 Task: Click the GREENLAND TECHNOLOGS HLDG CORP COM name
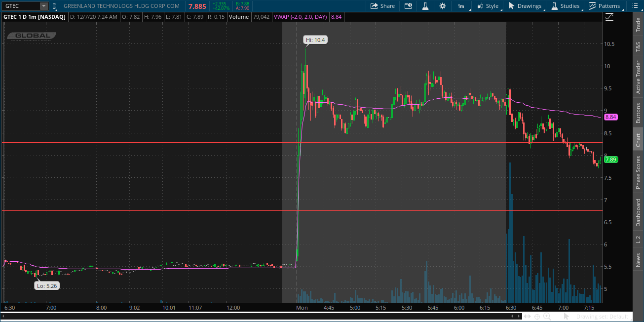(x=121, y=6)
